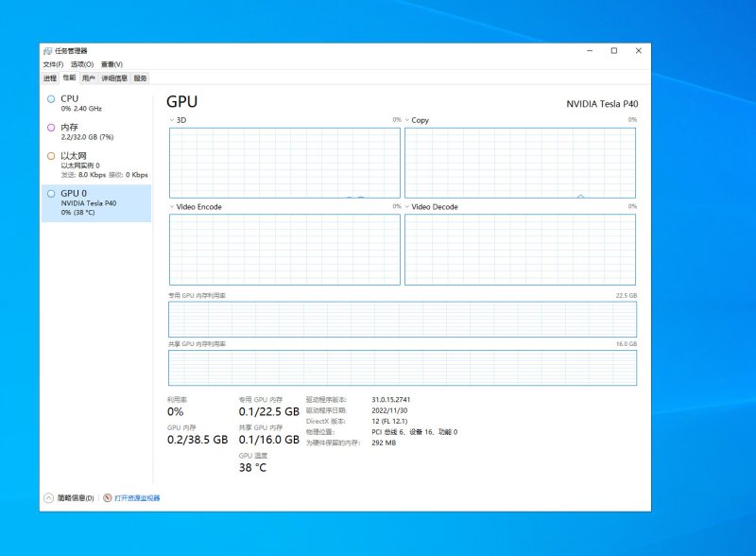Open the Copy graph engine dropdown
Image resolution: width=756 pixels, height=556 pixels.
tap(407, 120)
